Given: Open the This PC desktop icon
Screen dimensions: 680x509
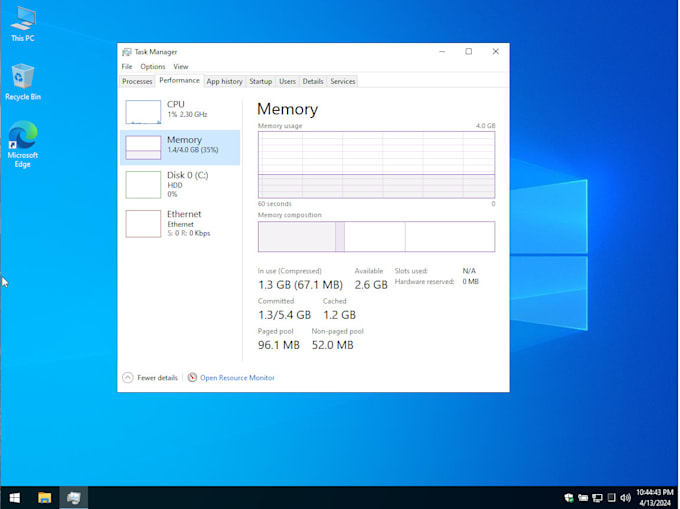Looking at the screenshot, I should 23,24.
